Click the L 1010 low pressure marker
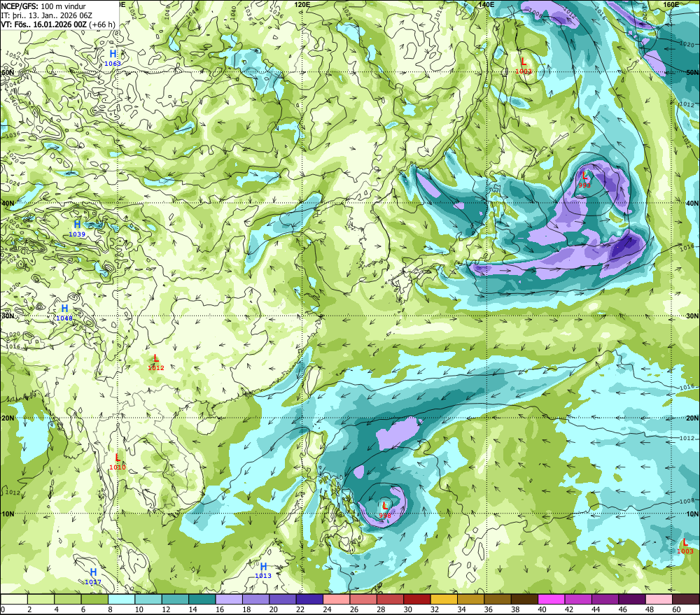Screen dimensions: 700x615 click(118, 462)
